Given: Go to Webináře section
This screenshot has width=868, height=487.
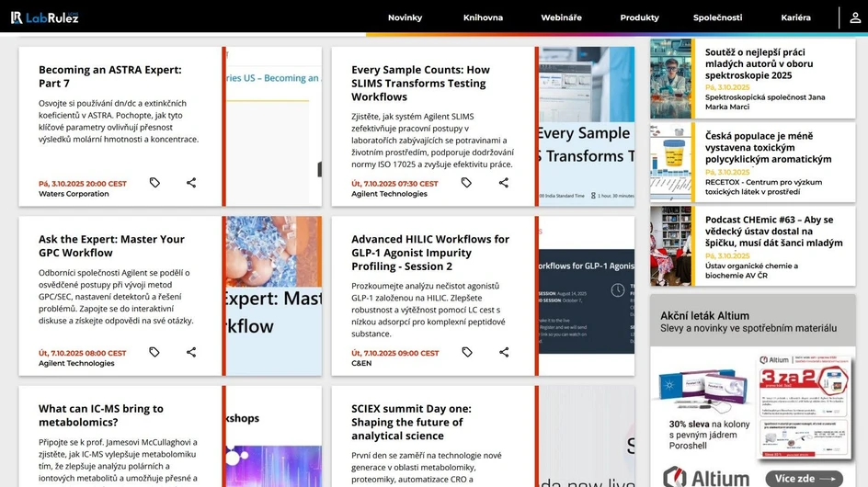Looking at the screenshot, I should point(561,17).
